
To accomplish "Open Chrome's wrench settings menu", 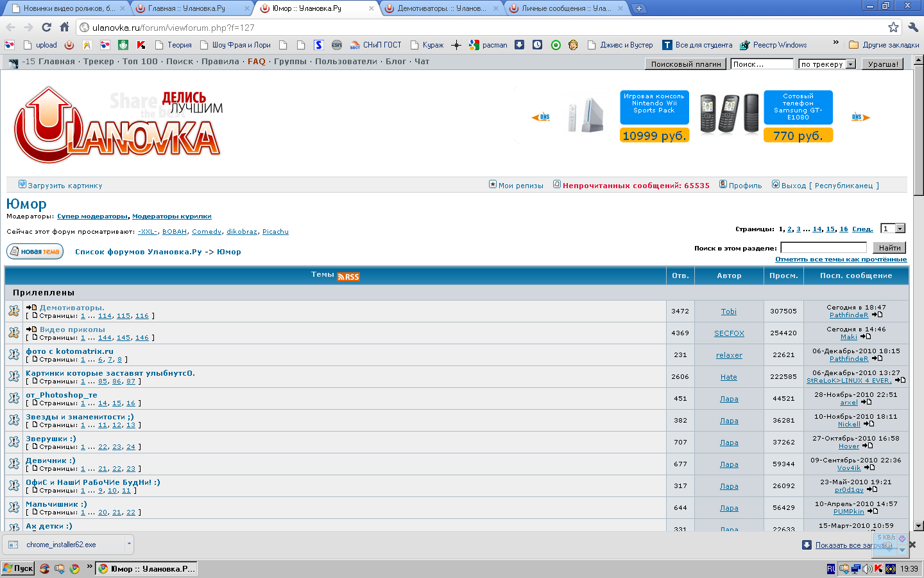I will [x=913, y=27].
